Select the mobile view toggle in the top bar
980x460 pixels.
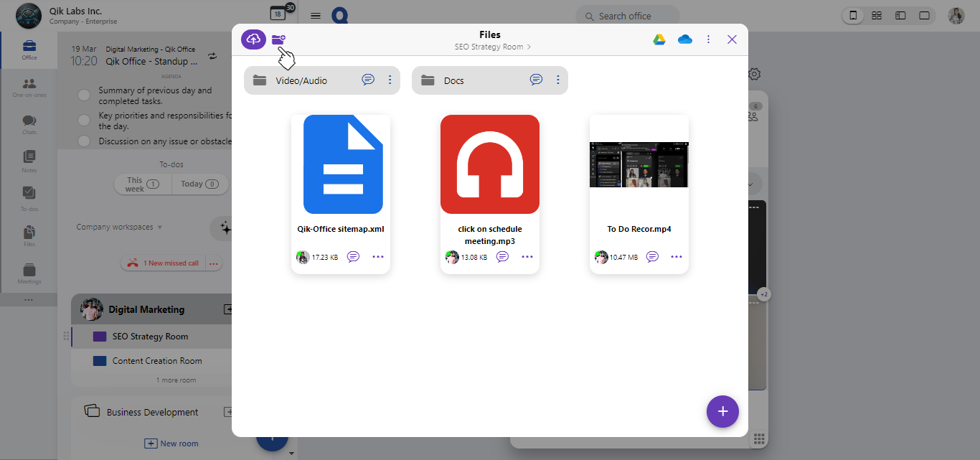tap(852, 14)
